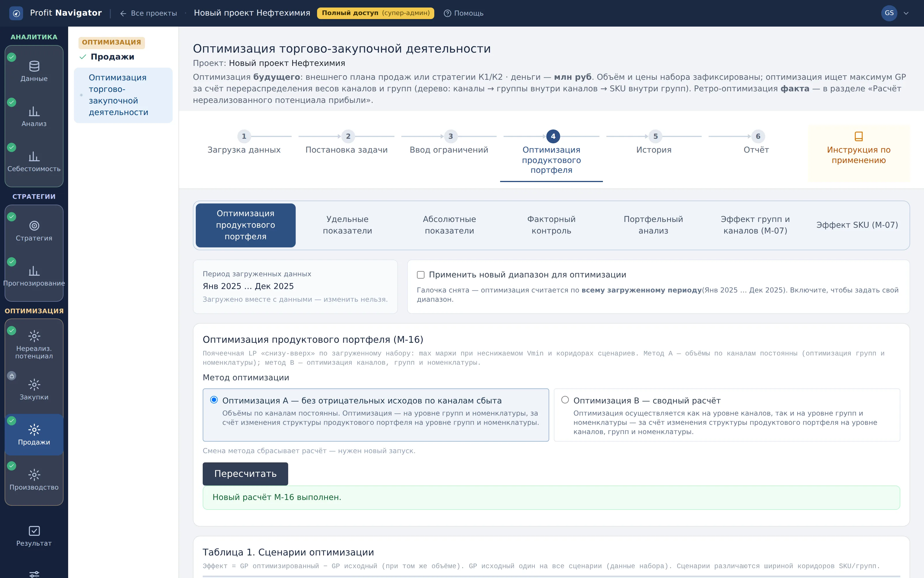Select Оптимизация A radio button

[x=214, y=400]
